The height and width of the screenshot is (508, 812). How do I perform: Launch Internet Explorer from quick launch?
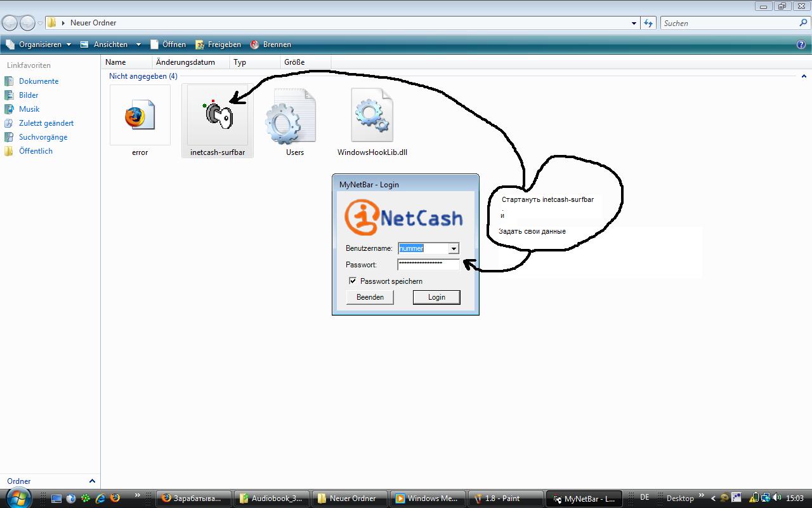pyautogui.click(x=100, y=498)
